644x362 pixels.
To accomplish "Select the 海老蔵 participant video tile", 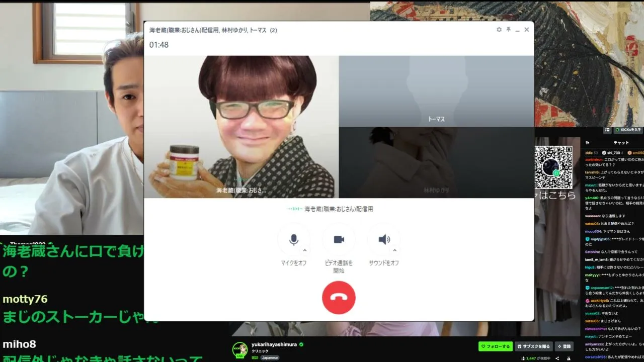I will click(x=242, y=127).
